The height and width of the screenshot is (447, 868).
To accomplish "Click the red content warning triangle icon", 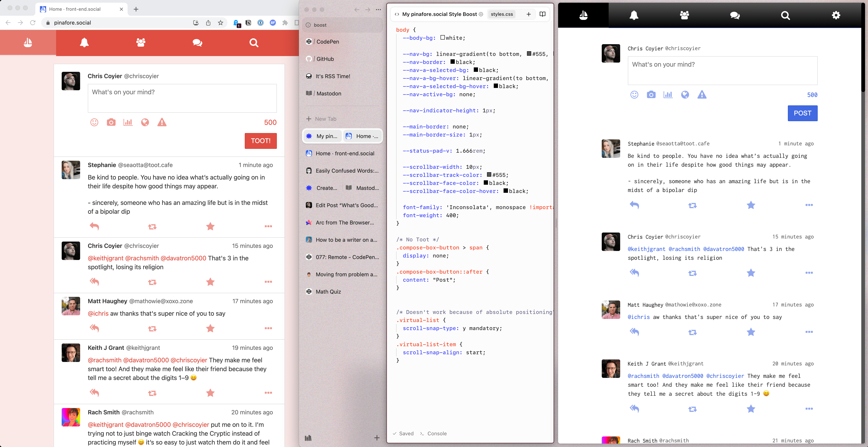I will [162, 122].
